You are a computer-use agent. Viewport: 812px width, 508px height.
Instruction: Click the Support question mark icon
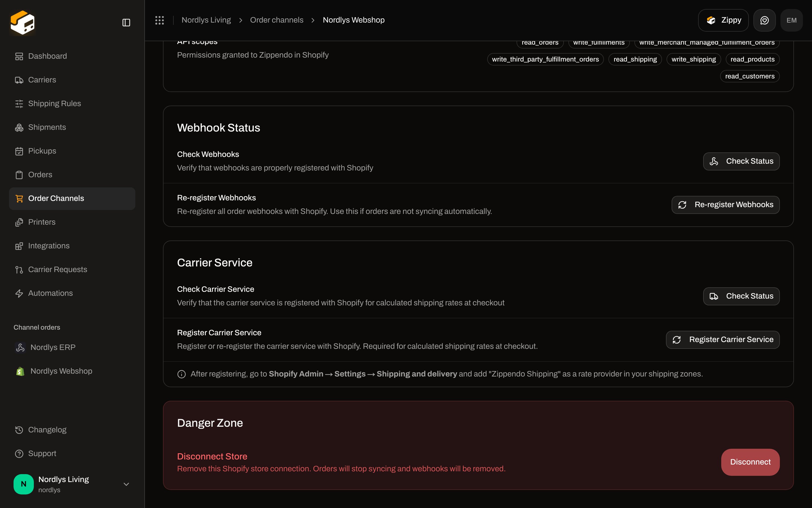19,454
